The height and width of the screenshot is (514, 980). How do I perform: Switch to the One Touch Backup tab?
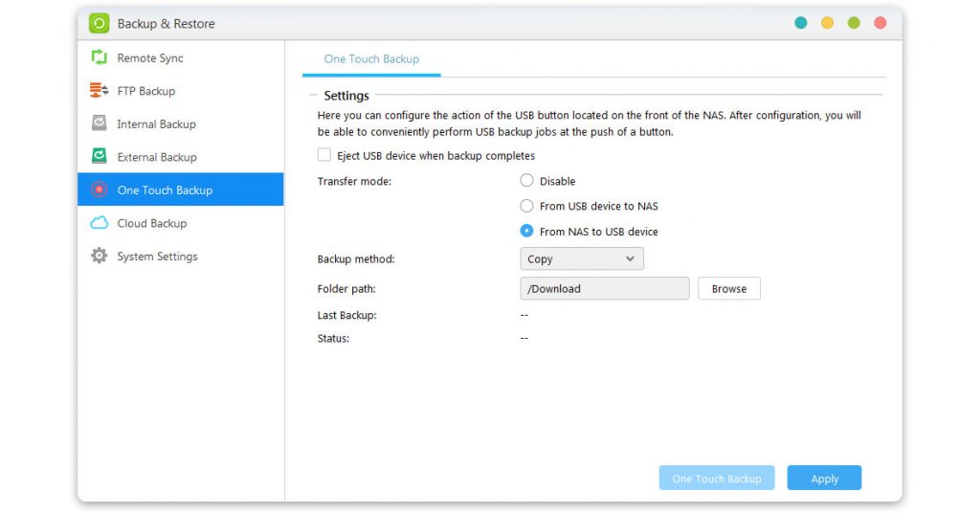(x=371, y=58)
